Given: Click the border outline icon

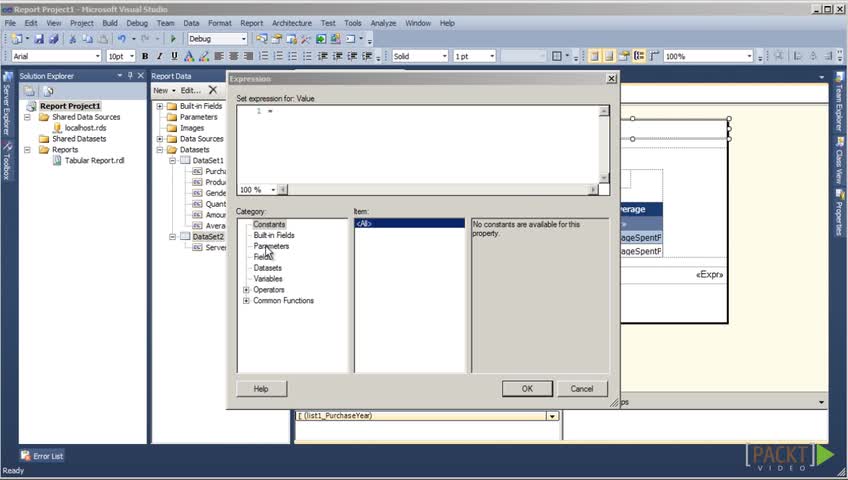Looking at the screenshot, I should 556,56.
